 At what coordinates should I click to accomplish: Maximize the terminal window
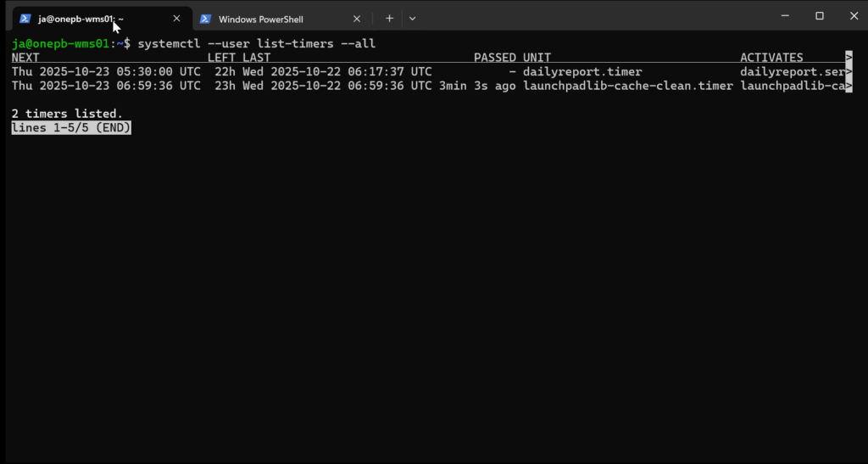pyautogui.click(x=820, y=16)
